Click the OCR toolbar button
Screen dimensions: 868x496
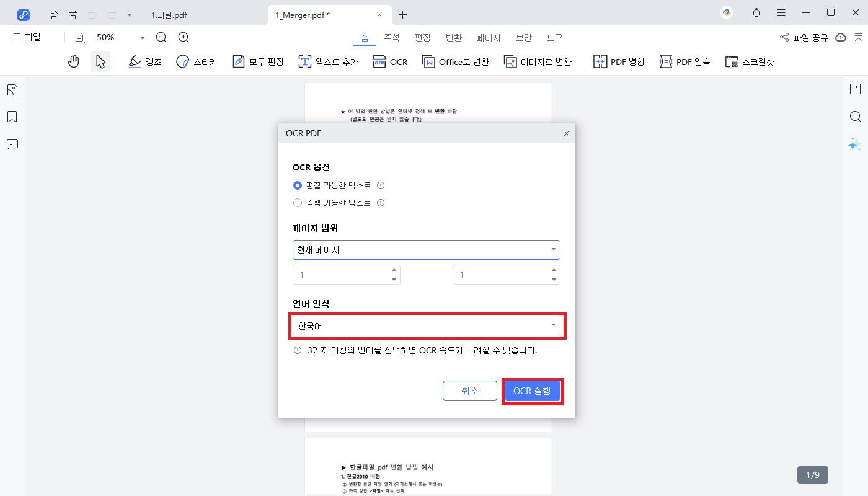tap(390, 62)
